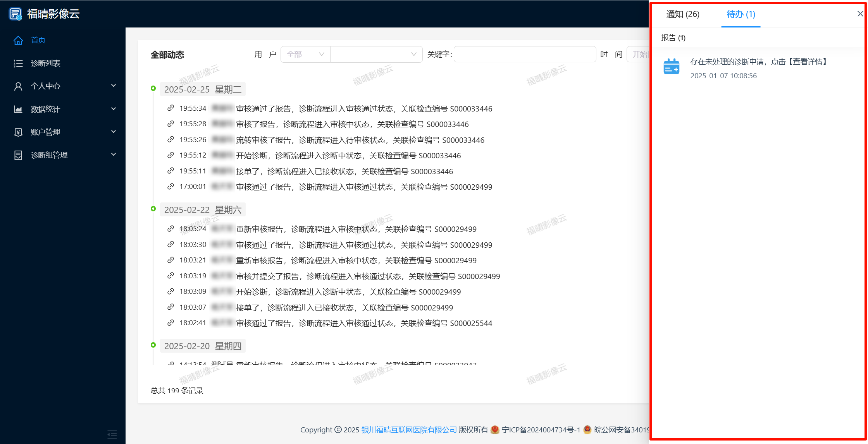Open the 银川福晴互联网医院有限公司 footer link
Screen dimensions: 868x444
click(x=409, y=430)
